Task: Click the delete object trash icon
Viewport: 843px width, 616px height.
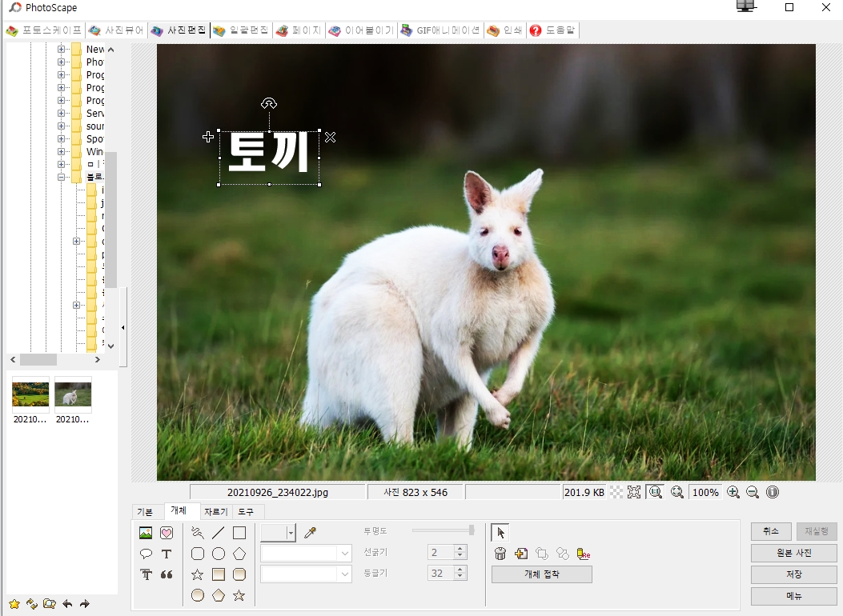Action: tap(500, 553)
